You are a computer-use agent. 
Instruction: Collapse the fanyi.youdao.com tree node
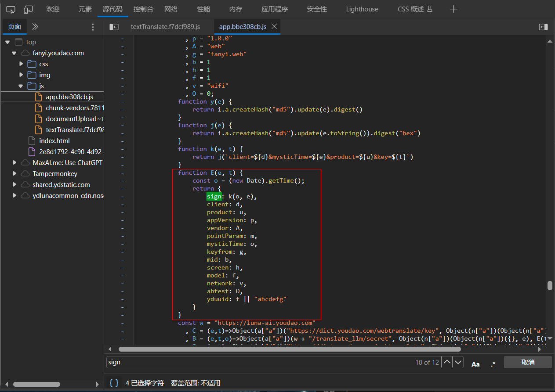[x=14, y=53]
